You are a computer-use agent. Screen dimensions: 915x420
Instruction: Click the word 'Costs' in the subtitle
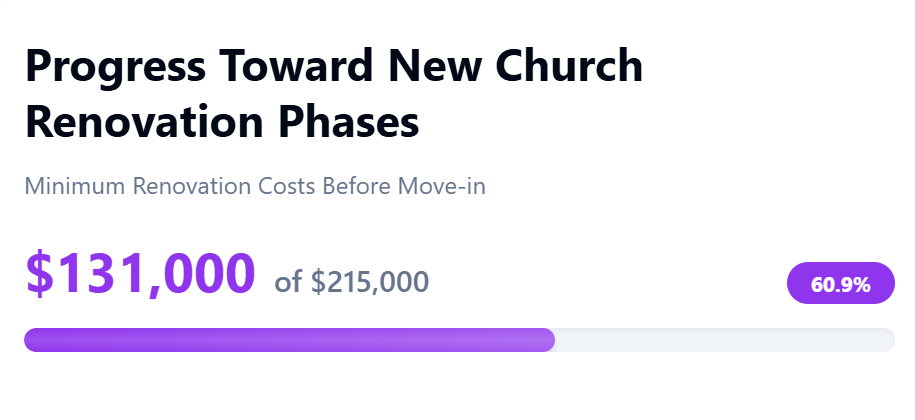point(287,187)
